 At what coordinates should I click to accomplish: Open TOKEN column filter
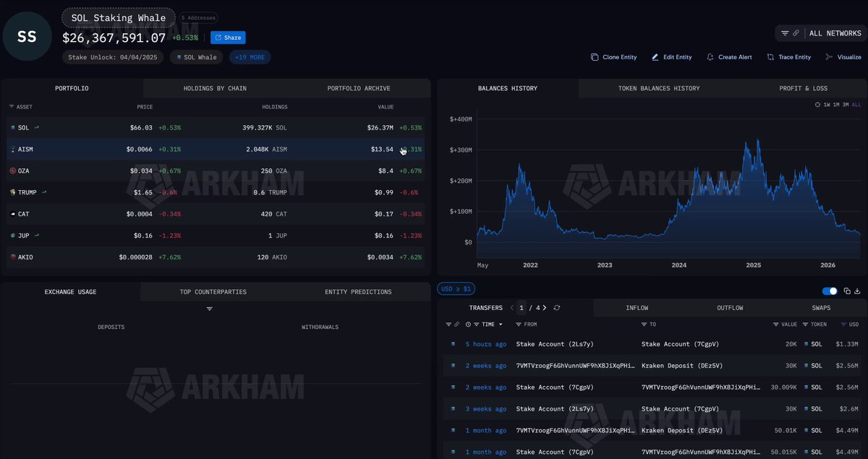pyautogui.click(x=804, y=325)
